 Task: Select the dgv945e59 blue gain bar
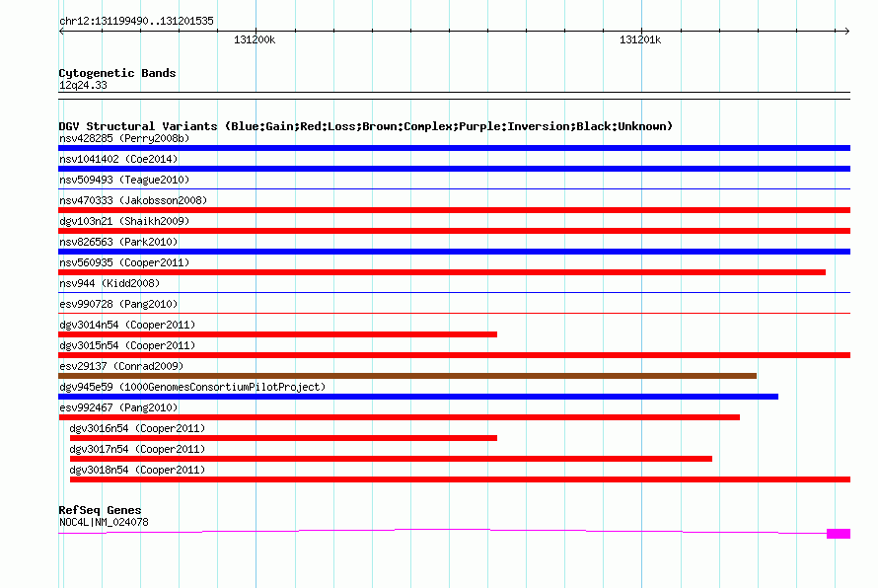coord(418,397)
